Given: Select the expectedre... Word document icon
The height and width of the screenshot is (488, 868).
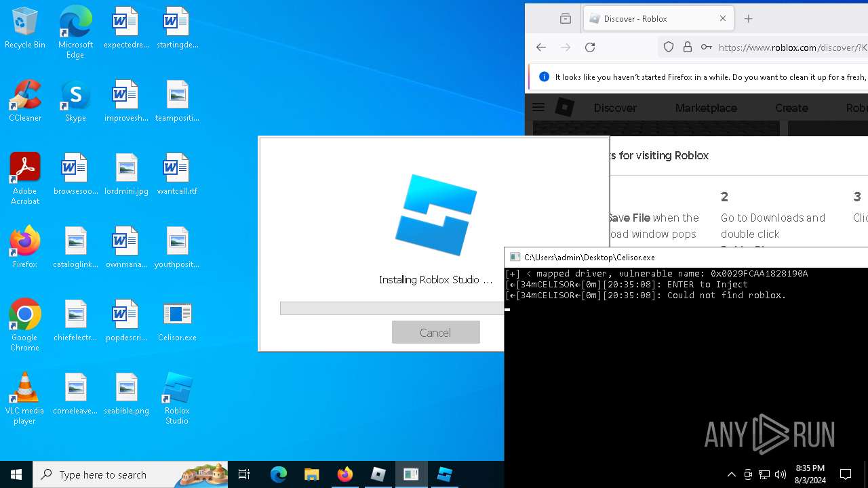Looking at the screenshot, I should (126, 28).
